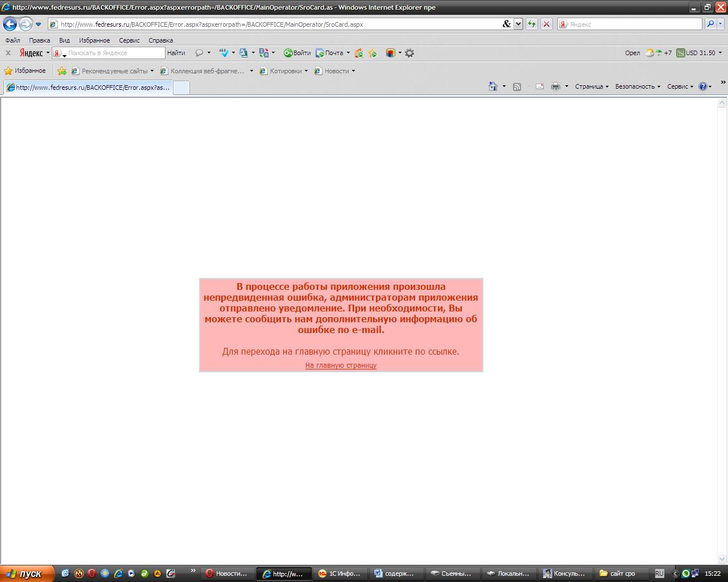
Task: Click the Read mail envelope icon
Action: click(x=540, y=86)
